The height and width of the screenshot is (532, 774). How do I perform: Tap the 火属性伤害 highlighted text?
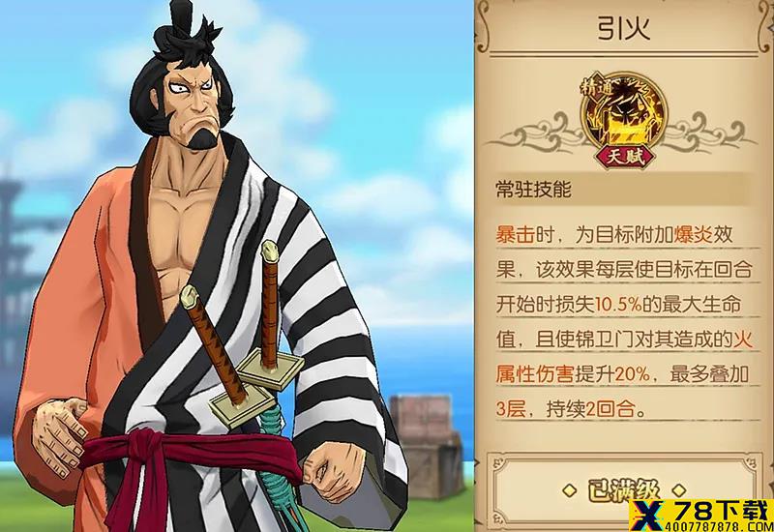pyautogui.click(x=624, y=357)
